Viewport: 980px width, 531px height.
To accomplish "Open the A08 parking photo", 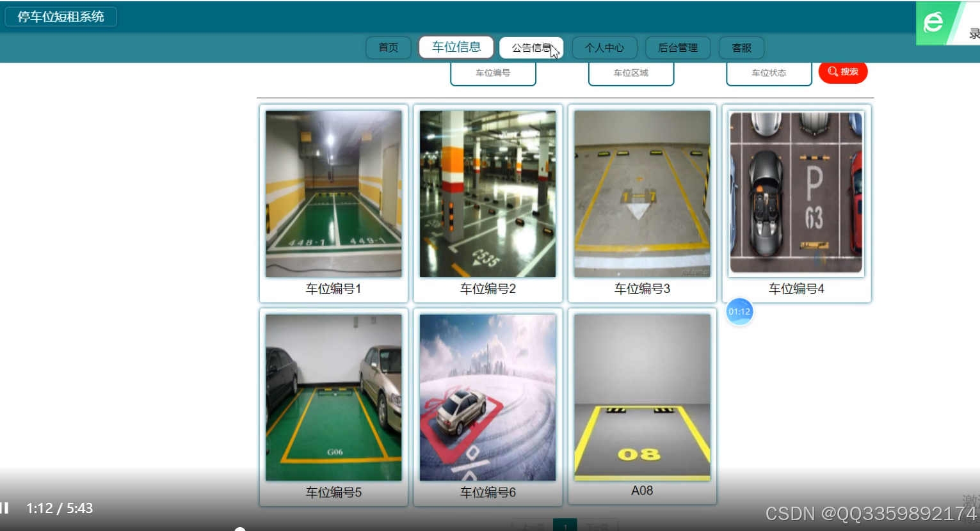I will point(642,397).
